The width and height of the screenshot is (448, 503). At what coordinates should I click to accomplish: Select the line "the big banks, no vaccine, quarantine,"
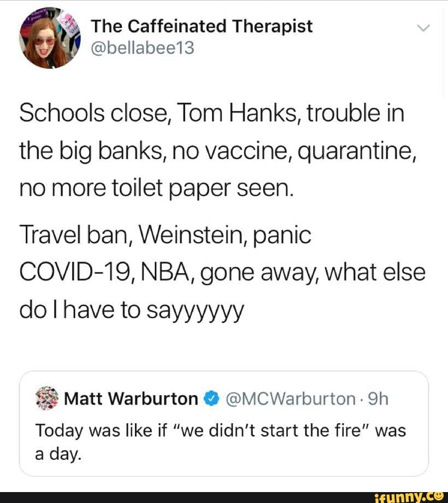coord(218,151)
